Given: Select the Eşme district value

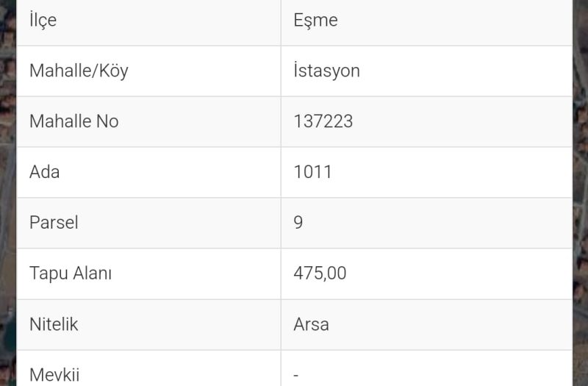Looking at the screenshot, I should (x=315, y=21).
